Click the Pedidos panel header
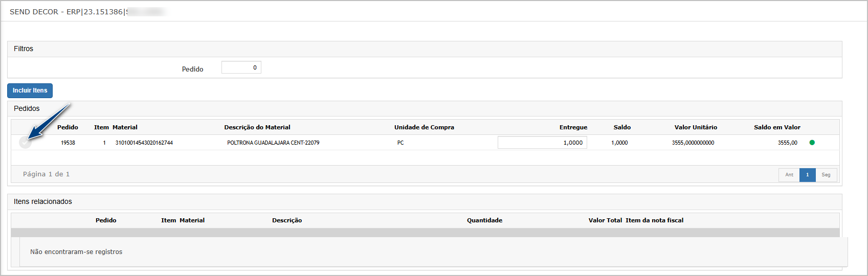The image size is (868, 276). click(x=425, y=109)
